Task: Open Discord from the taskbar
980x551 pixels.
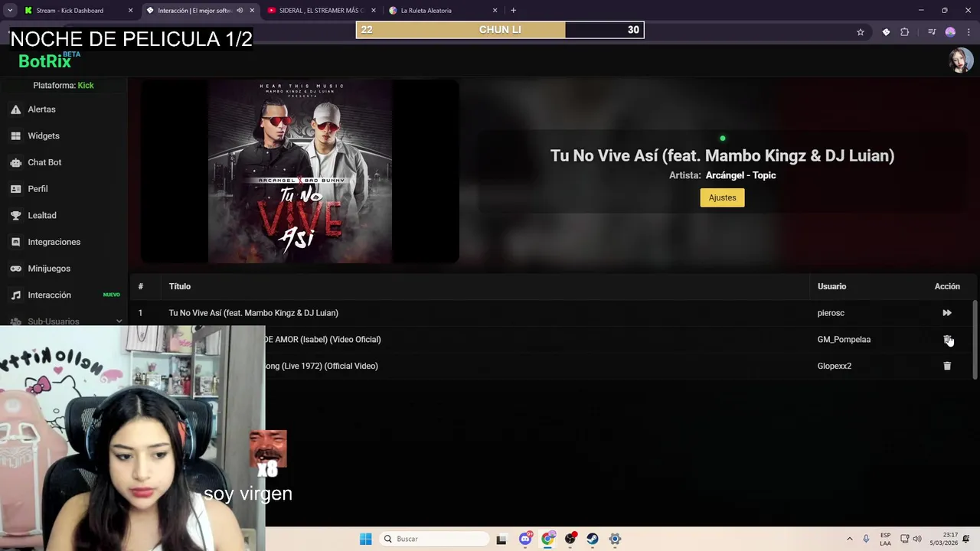Action: (525, 539)
